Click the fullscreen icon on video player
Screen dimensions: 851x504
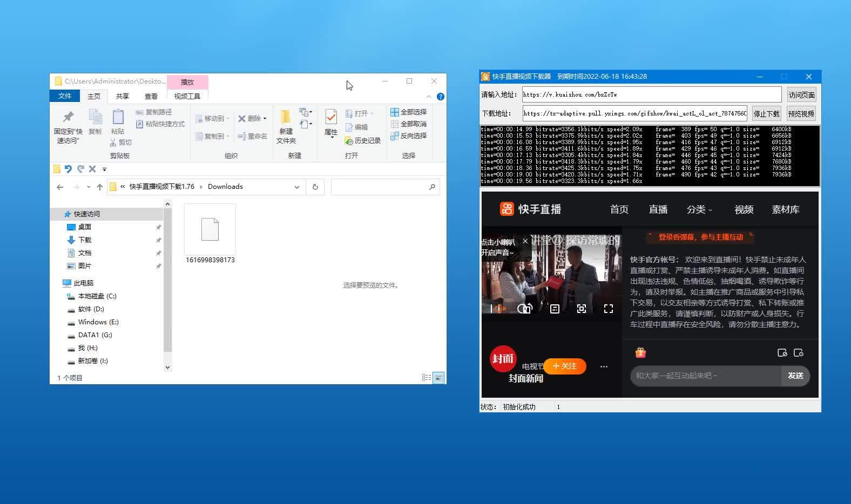(609, 309)
